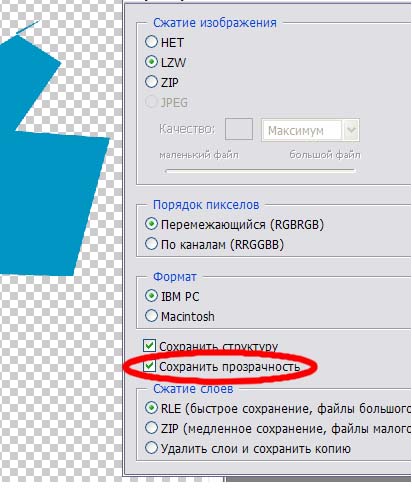Select Удалить слои и сохранить копию
This screenshot has height=492, width=412.
coord(151,448)
